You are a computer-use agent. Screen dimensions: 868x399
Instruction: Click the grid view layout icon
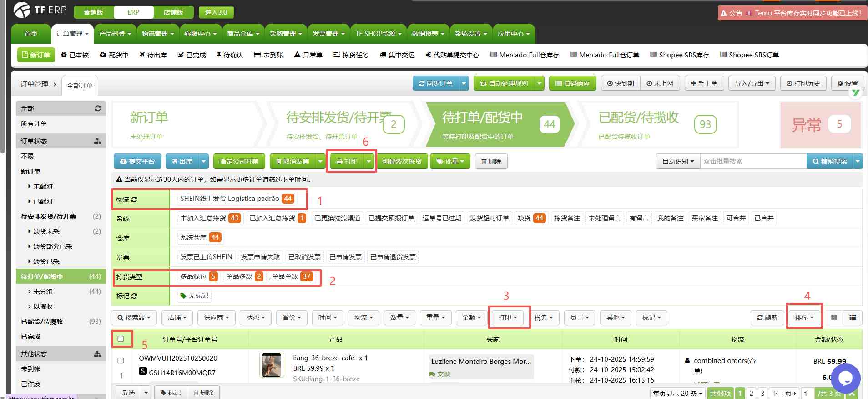tap(834, 317)
